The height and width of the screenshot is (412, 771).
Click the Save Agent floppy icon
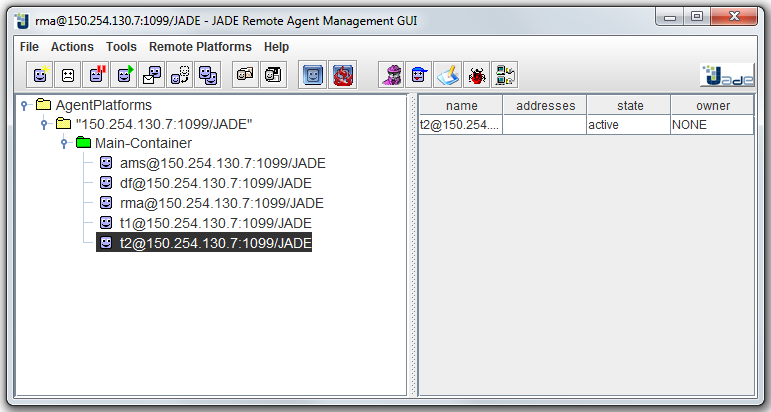pos(273,75)
